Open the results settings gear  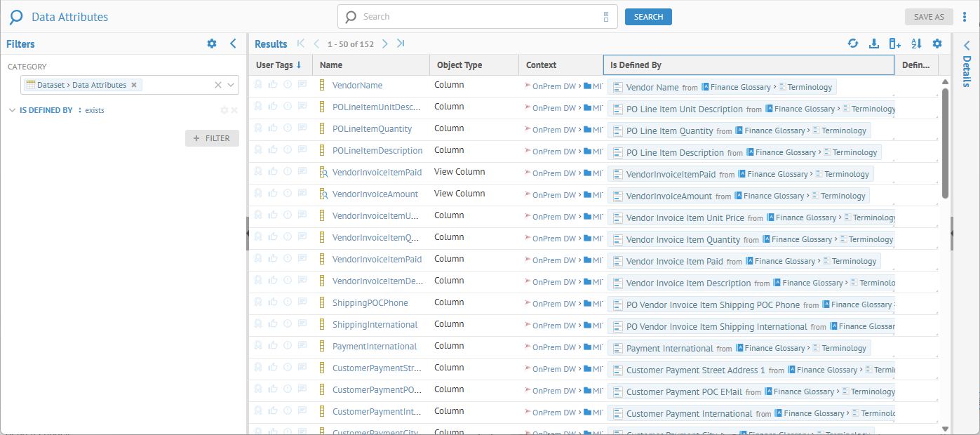tap(937, 43)
